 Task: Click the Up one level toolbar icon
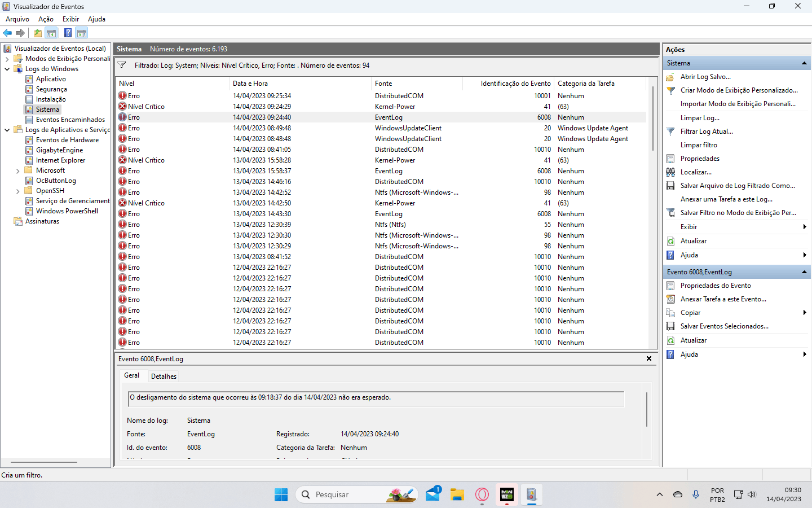(38, 33)
